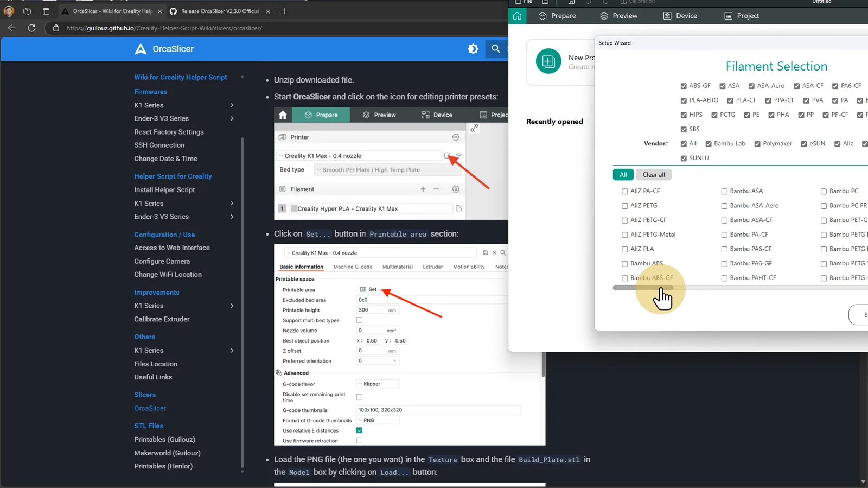Expand Ender-3 V3 Series under Firmwares
Image resolution: width=868 pixels, height=488 pixels.
232,118
